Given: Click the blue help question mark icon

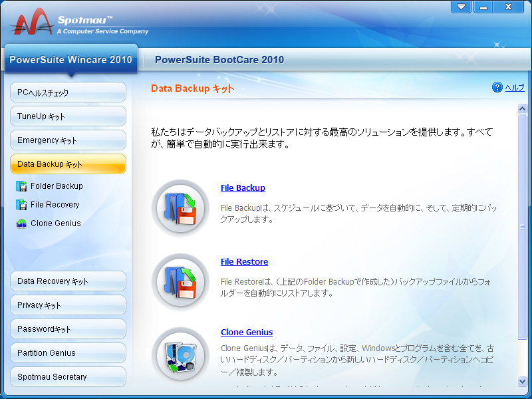Looking at the screenshot, I should tap(497, 88).
